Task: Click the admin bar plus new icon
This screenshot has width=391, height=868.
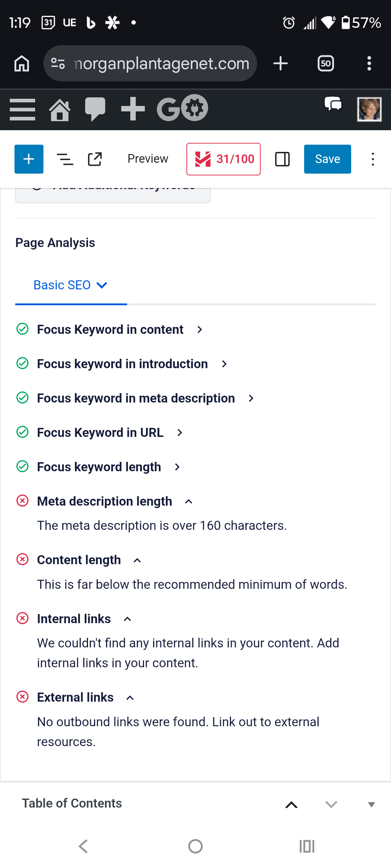Action: 133,109
